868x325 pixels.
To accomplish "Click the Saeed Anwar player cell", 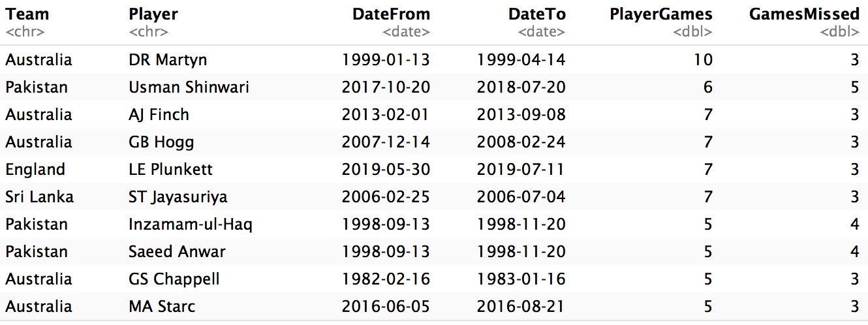I will pyautogui.click(x=178, y=252).
